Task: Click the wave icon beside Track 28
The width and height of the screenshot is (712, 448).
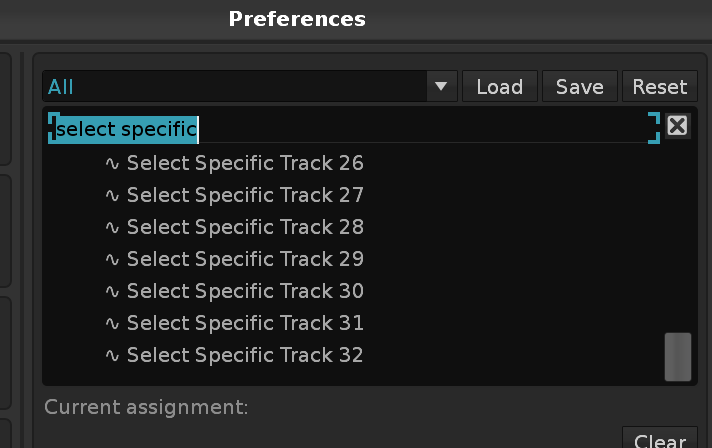Action: [x=112, y=227]
